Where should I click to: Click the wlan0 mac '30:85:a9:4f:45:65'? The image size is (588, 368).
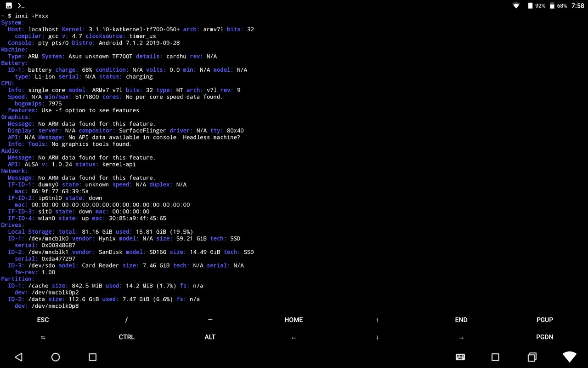click(x=137, y=218)
